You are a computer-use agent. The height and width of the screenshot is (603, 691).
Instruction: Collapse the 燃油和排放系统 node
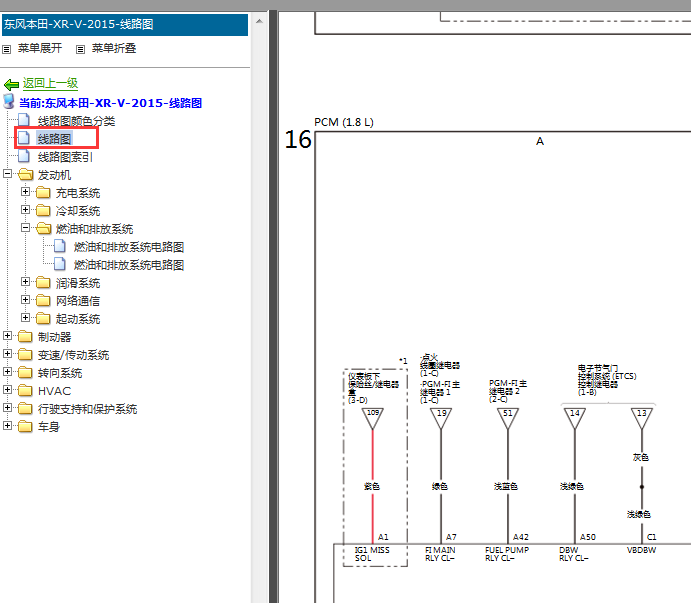tap(26, 228)
